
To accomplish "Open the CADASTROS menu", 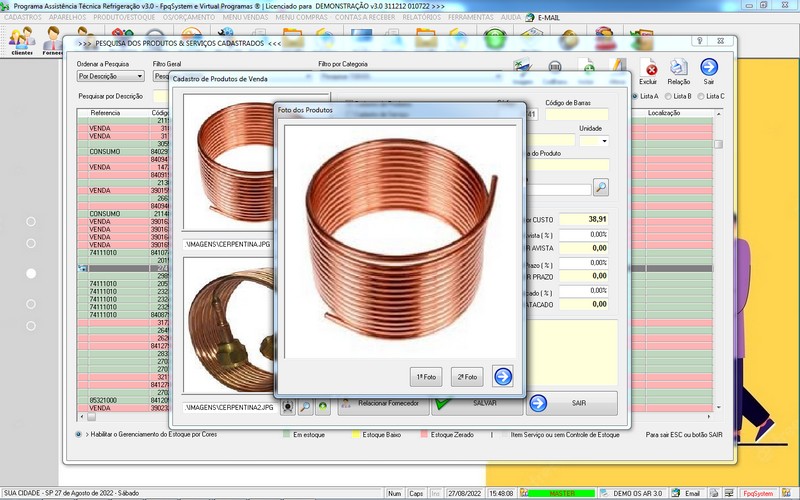I will coord(23,17).
